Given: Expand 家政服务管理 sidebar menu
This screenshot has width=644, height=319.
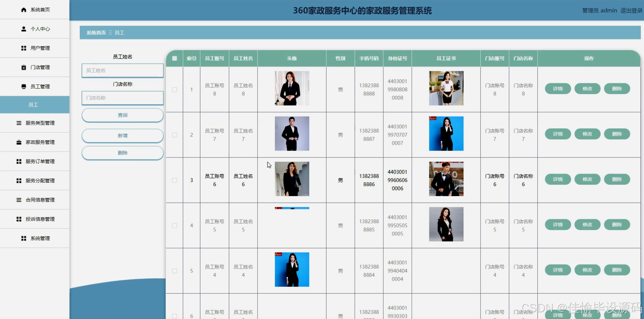Looking at the screenshot, I should point(35,142).
